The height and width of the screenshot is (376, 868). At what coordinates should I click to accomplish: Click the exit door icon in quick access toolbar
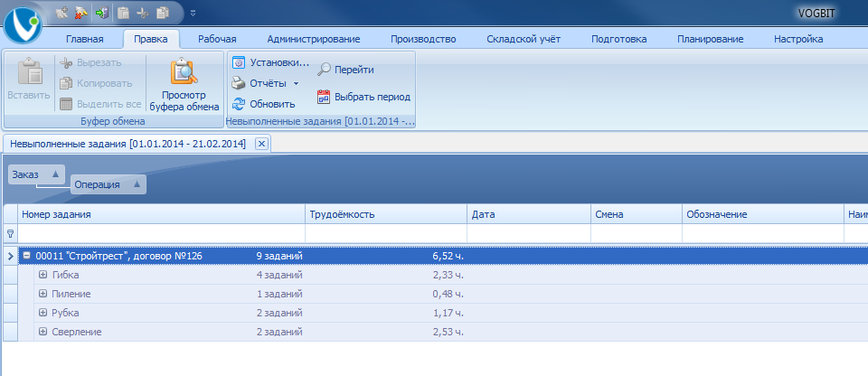pyautogui.click(x=101, y=12)
